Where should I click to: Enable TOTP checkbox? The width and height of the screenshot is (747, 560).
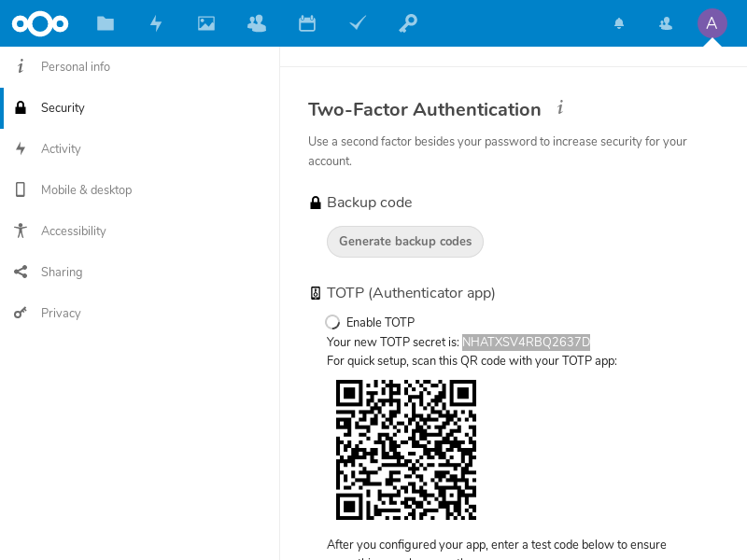pos(333,322)
